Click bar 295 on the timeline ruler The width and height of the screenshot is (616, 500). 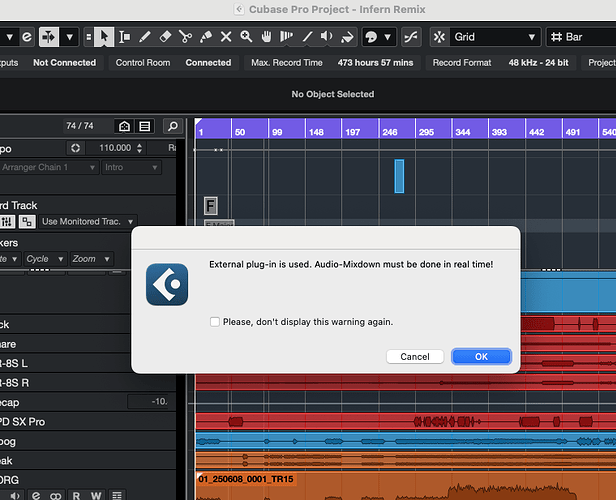click(x=432, y=132)
